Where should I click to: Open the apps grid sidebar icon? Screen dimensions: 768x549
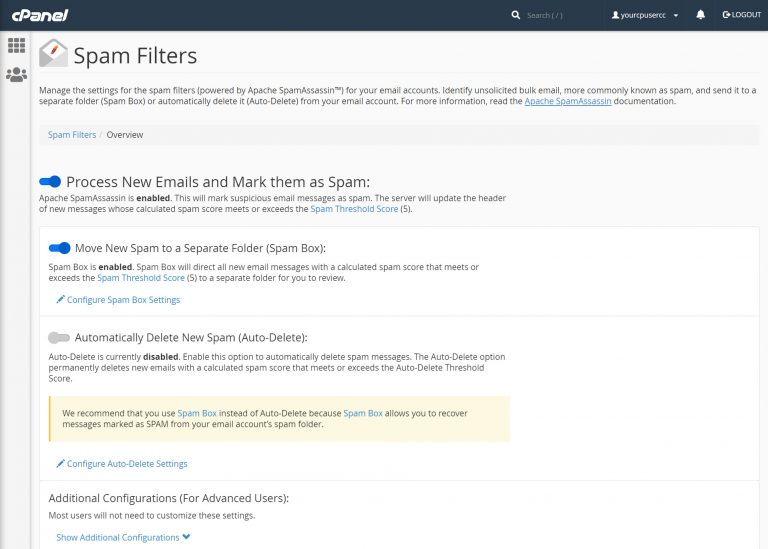[x=16, y=45]
